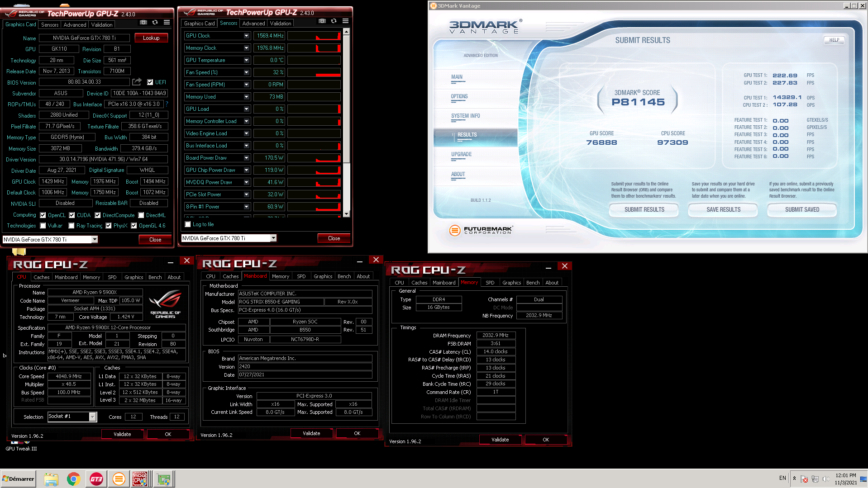Click the GPU-Z graphics card taskbar icon
The image size is (868, 488).
click(x=163, y=479)
